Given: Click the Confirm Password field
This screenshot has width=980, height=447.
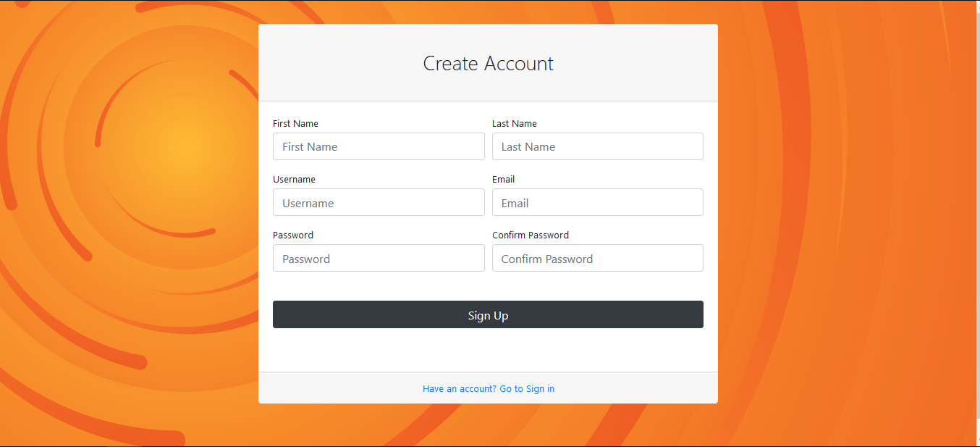Looking at the screenshot, I should tap(597, 258).
